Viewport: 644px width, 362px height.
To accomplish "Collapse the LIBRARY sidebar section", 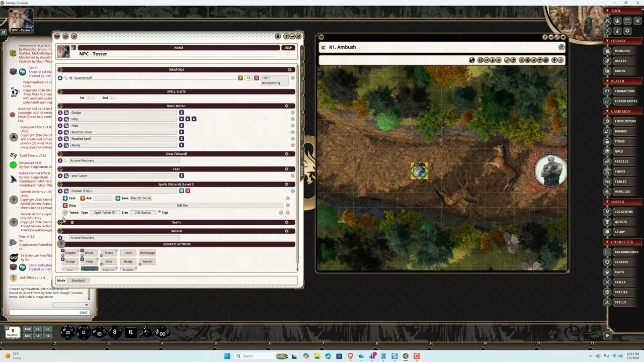I will [607, 41].
